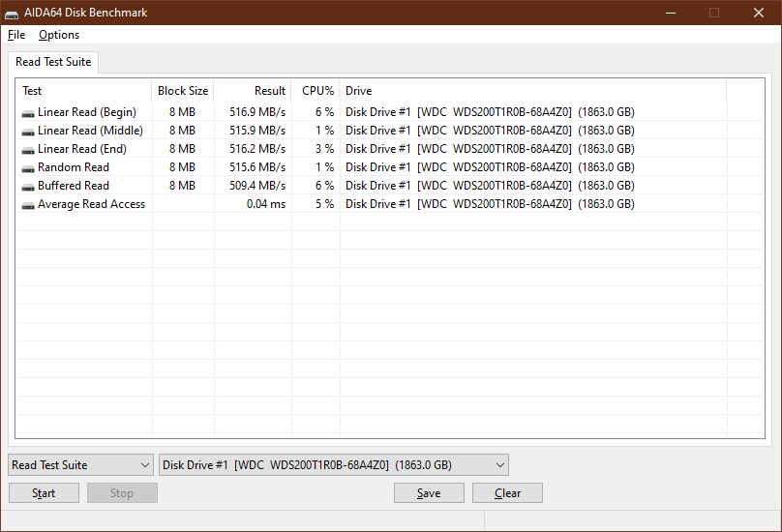
Task: Click the 0.04 ms result value
Action: coord(266,204)
